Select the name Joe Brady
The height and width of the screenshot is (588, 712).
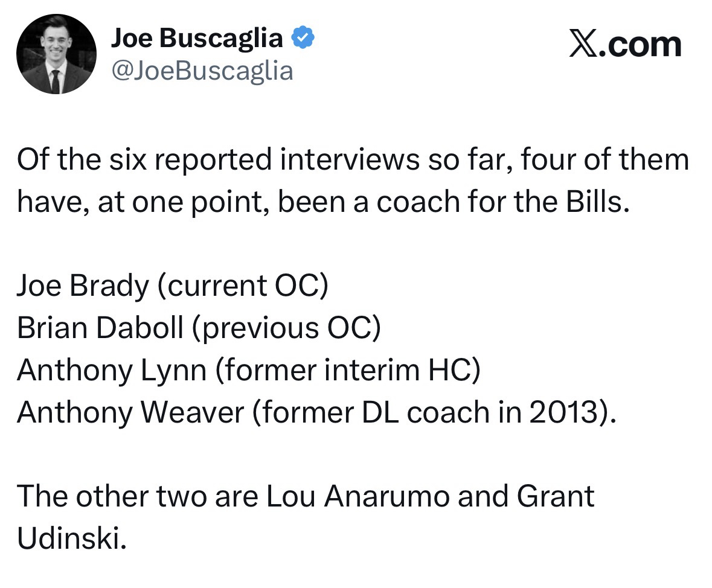click(x=83, y=286)
